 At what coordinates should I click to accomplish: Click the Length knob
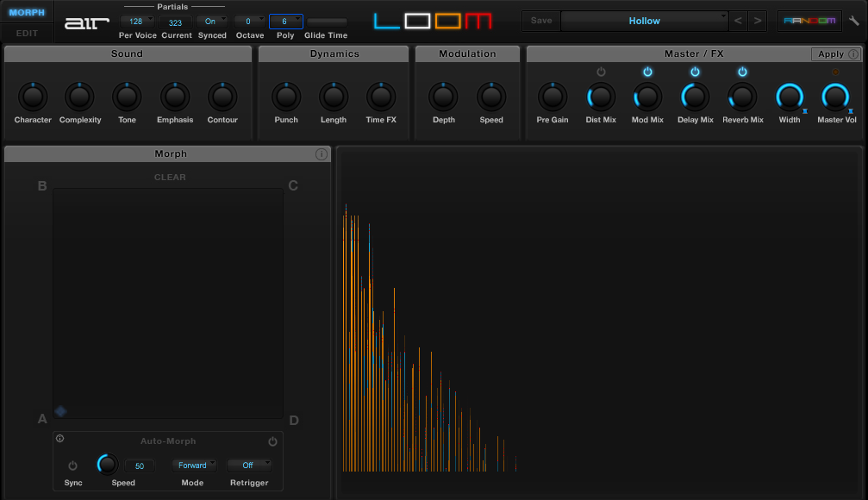coord(334,97)
